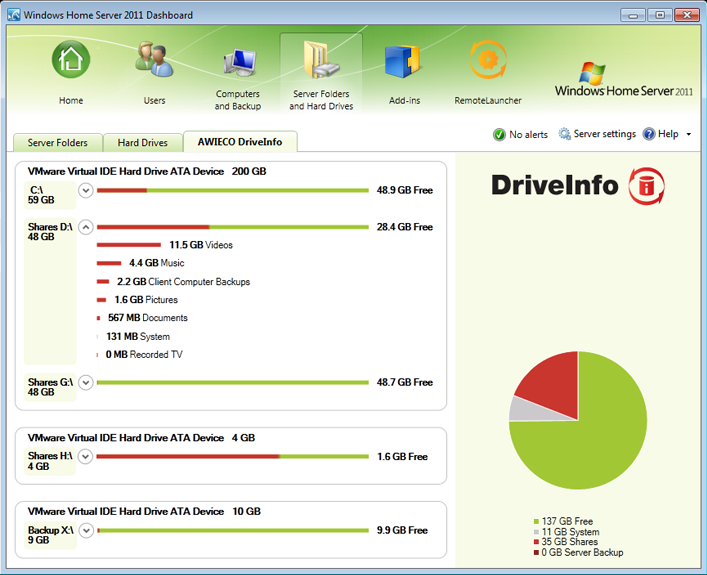
Task: Click the Videos usage bar
Action: tap(129, 245)
